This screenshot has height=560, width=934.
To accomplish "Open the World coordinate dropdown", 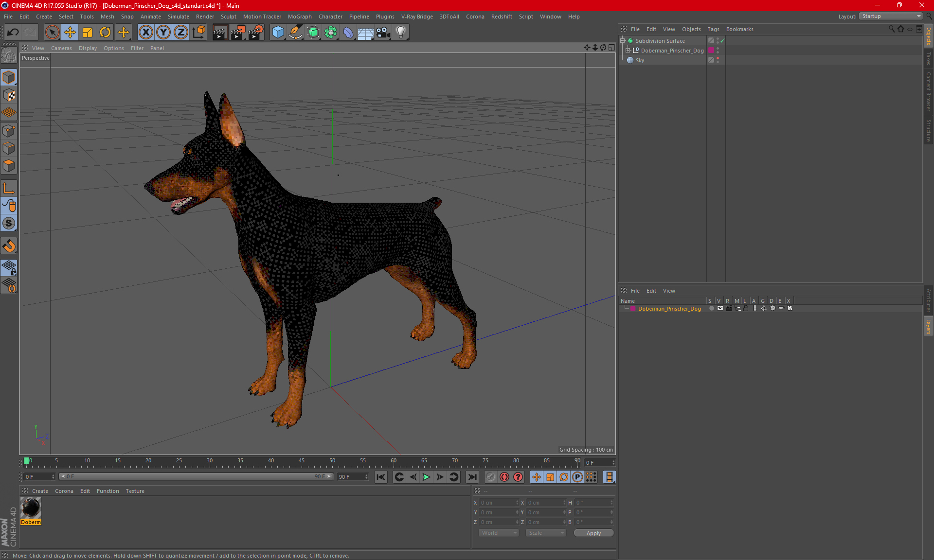I will (499, 533).
